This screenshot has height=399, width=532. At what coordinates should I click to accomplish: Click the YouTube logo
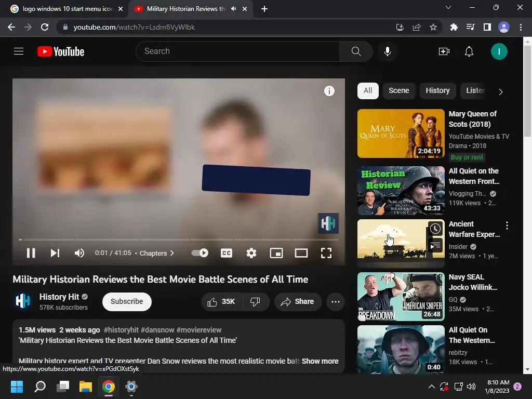(61, 51)
